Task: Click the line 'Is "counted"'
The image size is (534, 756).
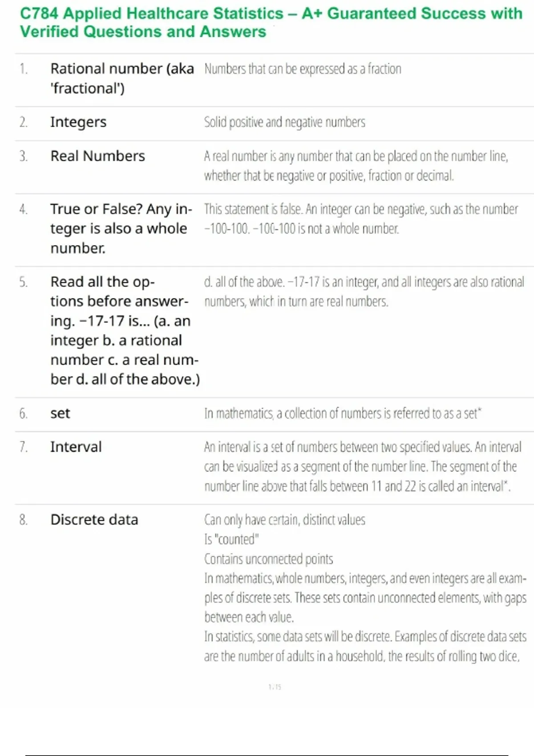Action: pyautogui.click(x=231, y=539)
